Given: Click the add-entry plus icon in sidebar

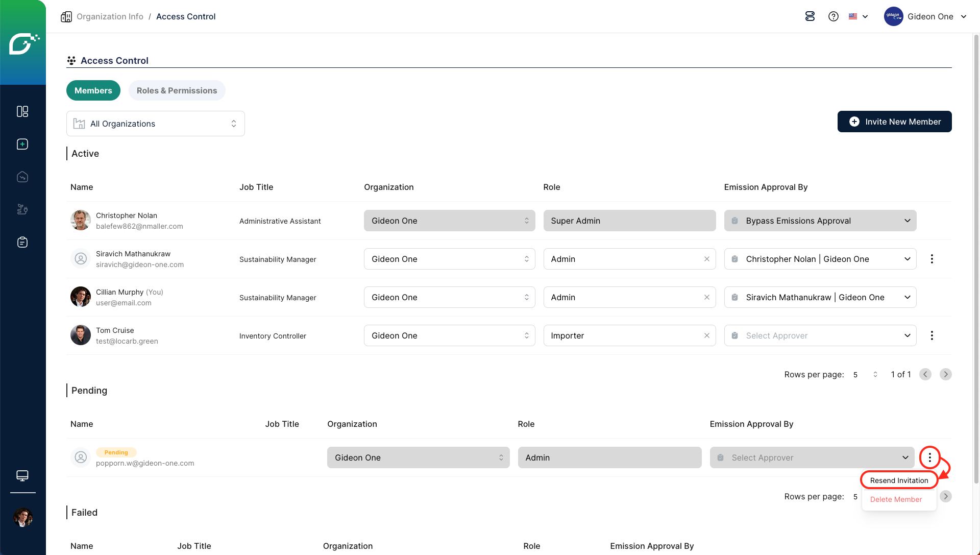Looking at the screenshot, I should click(22, 144).
